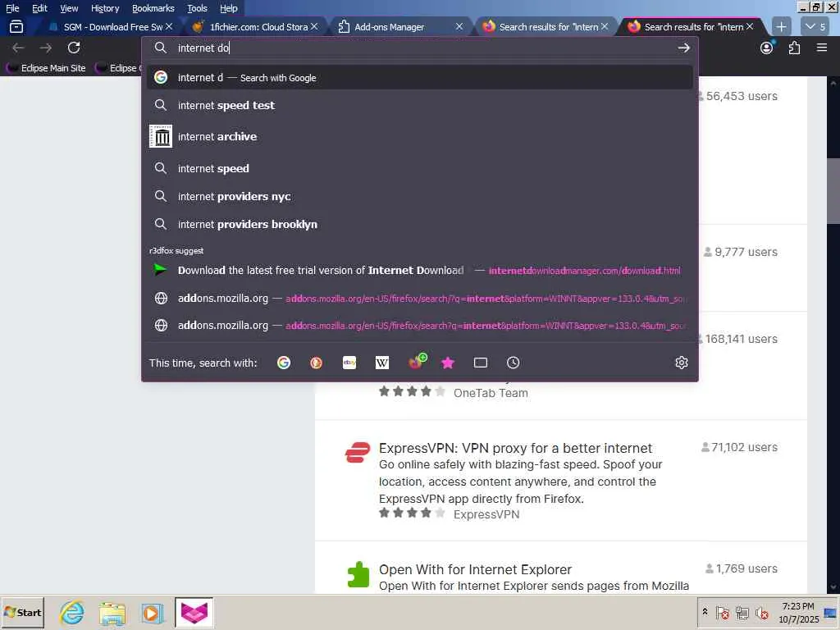Search bookmarks using the pink star icon
Screen dimensions: 840x630
pos(448,363)
